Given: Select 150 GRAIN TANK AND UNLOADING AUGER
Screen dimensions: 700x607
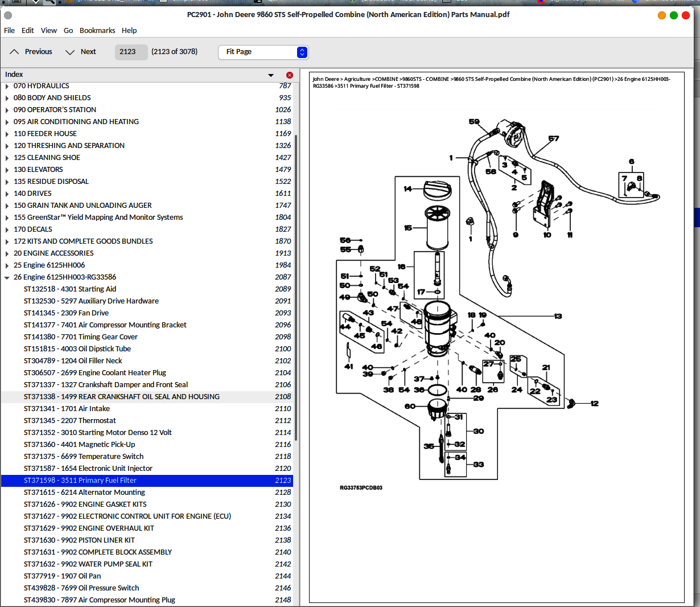Looking at the screenshot, I should coord(147,206).
